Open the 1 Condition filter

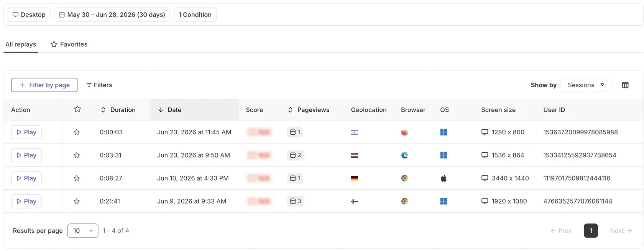coord(195,15)
